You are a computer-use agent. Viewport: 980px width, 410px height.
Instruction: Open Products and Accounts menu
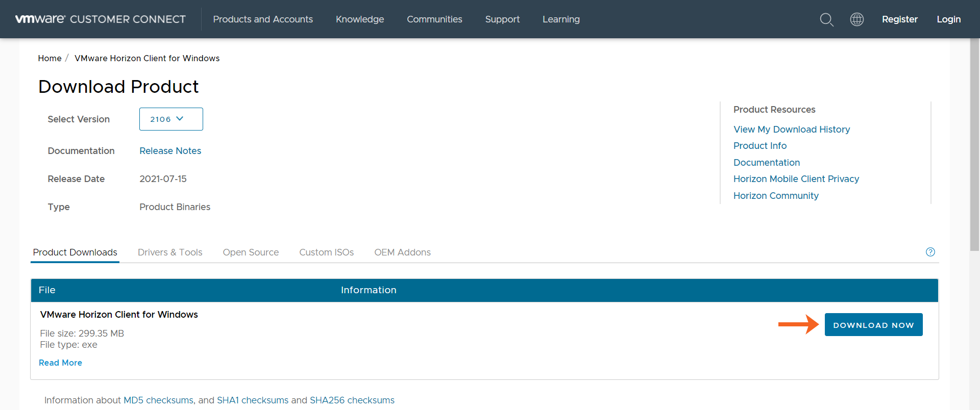(263, 19)
